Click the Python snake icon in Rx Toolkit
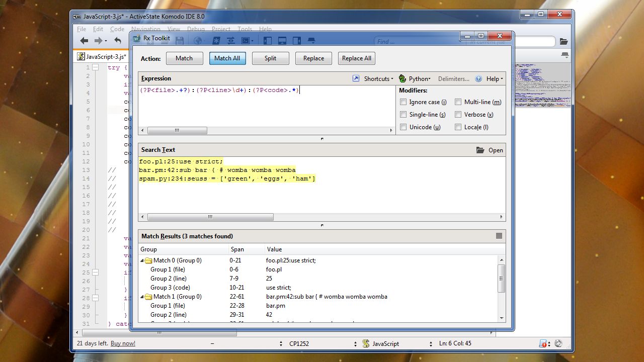The image size is (644, 362). pyautogui.click(x=403, y=78)
